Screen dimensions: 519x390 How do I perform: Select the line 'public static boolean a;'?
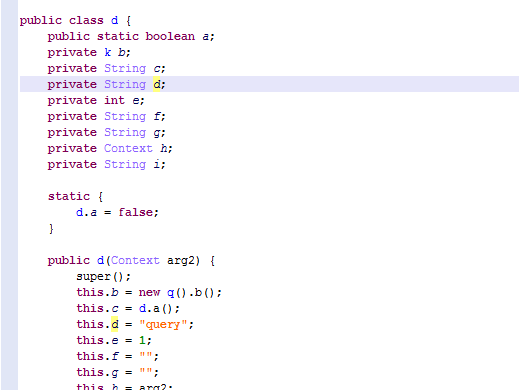tap(131, 36)
